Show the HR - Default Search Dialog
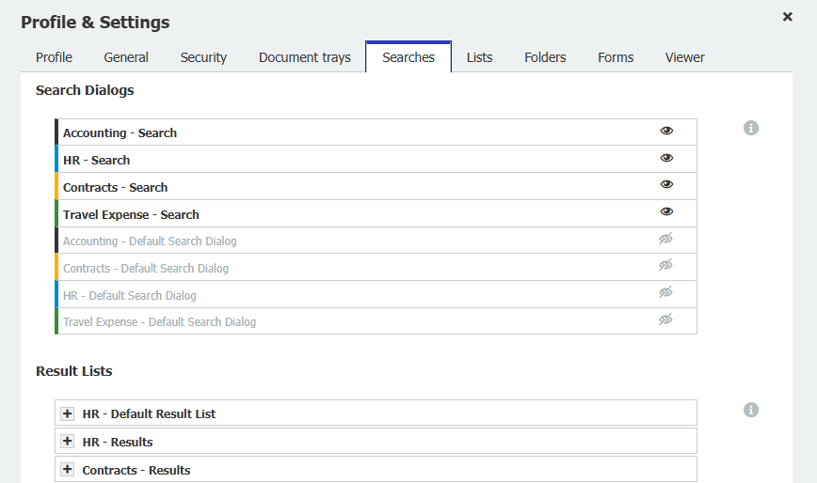The width and height of the screenshot is (817, 483). tap(666, 293)
